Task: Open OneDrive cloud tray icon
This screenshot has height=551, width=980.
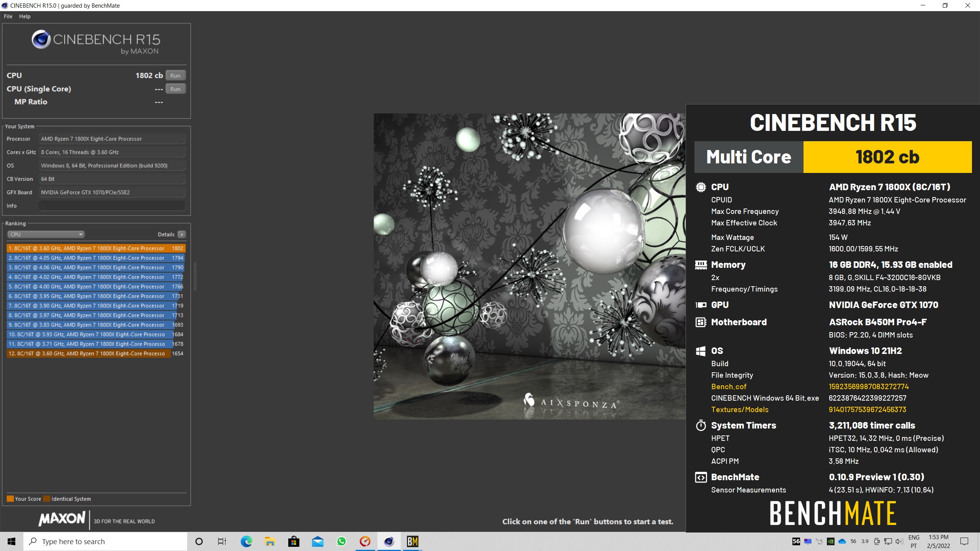Action: (842, 541)
